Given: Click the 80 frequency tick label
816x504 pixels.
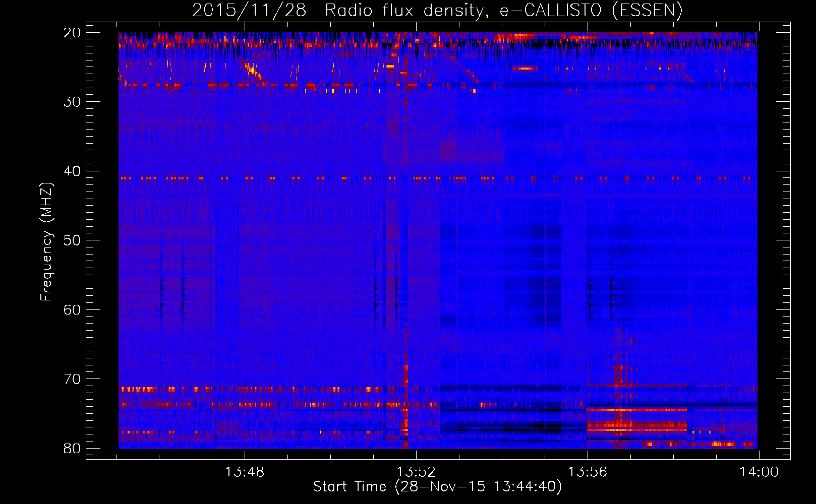Looking at the screenshot, I should tap(72, 448).
